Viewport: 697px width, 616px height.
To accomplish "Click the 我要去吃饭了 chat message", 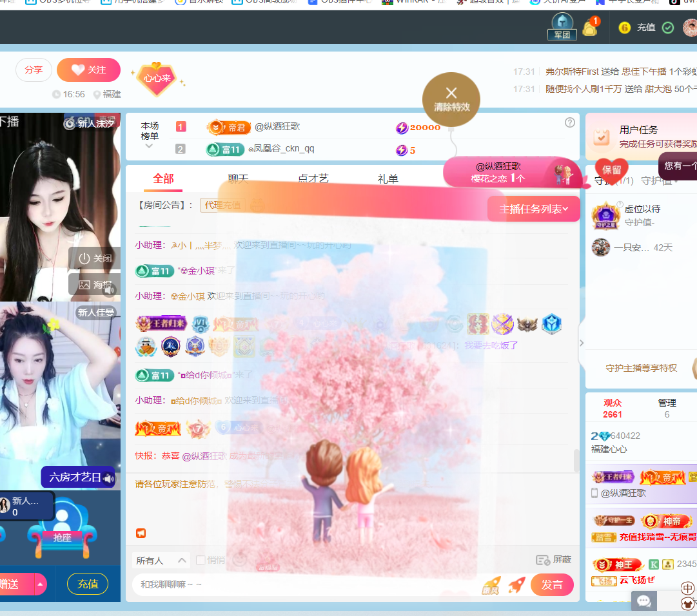I will [x=491, y=345].
